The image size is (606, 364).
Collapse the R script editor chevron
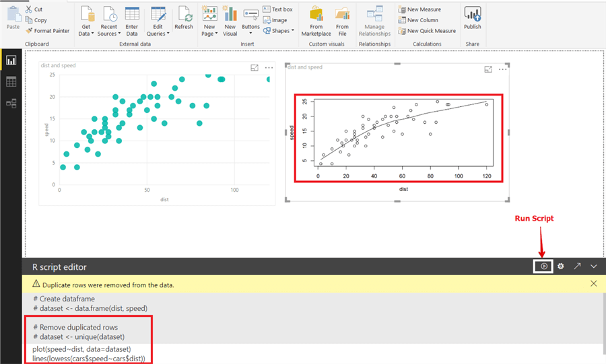[x=593, y=266]
